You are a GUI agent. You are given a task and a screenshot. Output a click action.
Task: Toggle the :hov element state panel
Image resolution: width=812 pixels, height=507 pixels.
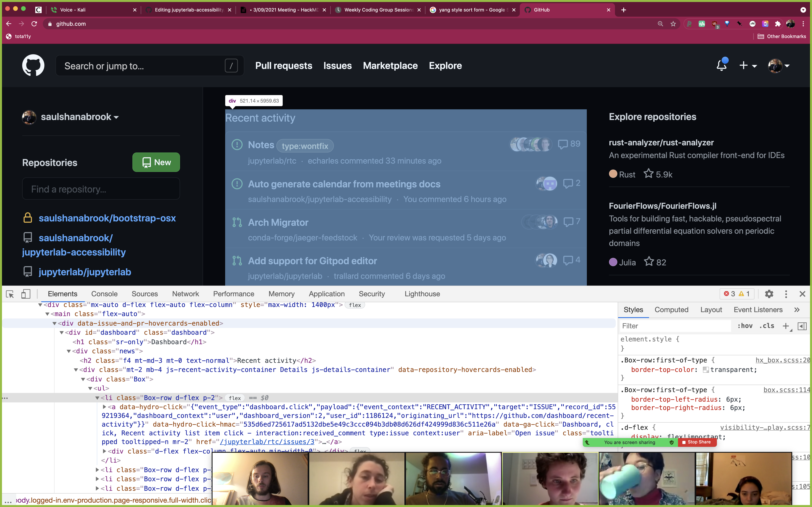pyautogui.click(x=745, y=326)
